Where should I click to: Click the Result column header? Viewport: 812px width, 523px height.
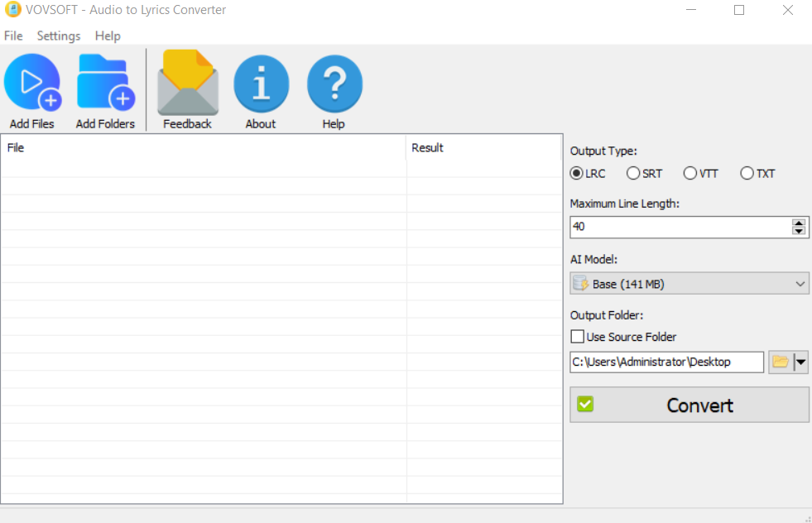484,147
